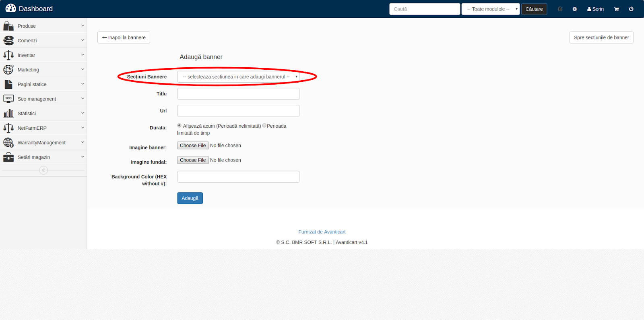Click the Seo management label
The height and width of the screenshot is (320, 644).
(x=37, y=99)
